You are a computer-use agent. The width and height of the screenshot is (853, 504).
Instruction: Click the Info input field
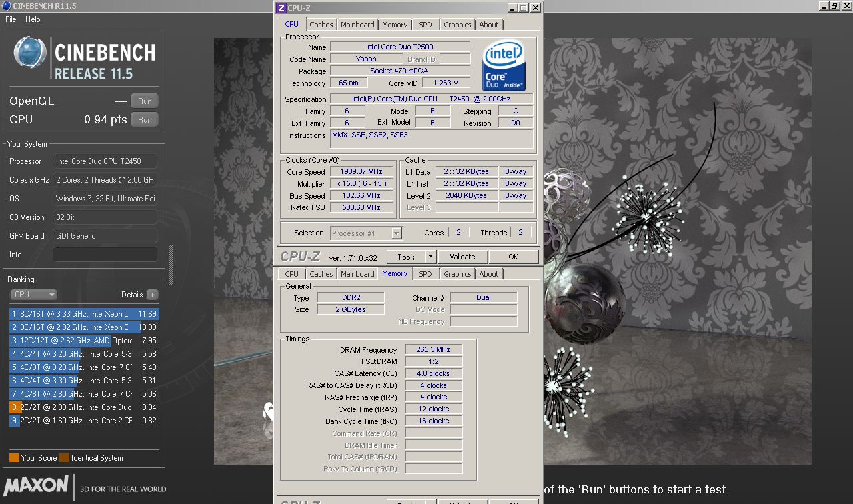[105, 255]
